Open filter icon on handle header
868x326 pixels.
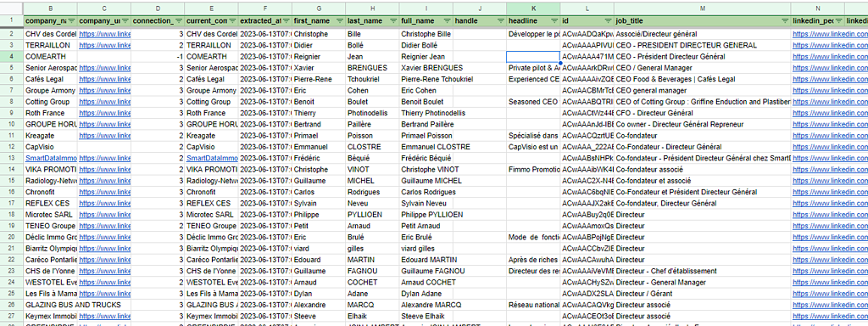pos(500,21)
